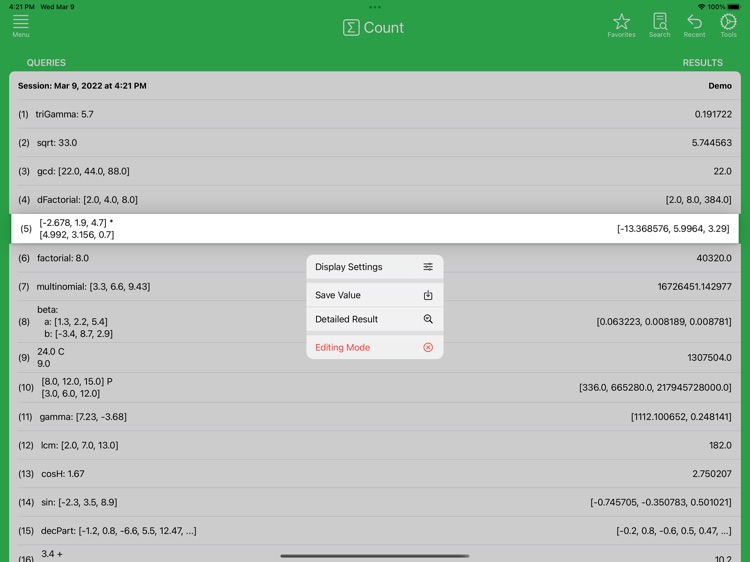The width and height of the screenshot is (750, 562).
Task: Select the 24.0 C 9.0 combination query
Action: [375, 357]
